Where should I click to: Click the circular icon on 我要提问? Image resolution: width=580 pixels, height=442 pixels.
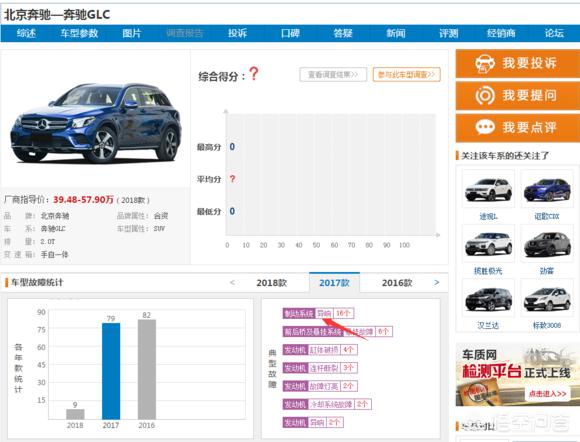point(485,96)
